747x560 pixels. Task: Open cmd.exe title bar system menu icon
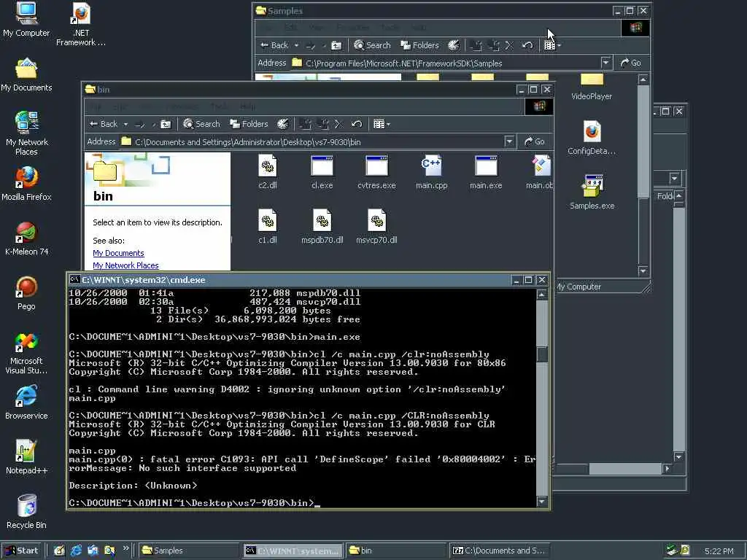74,279
